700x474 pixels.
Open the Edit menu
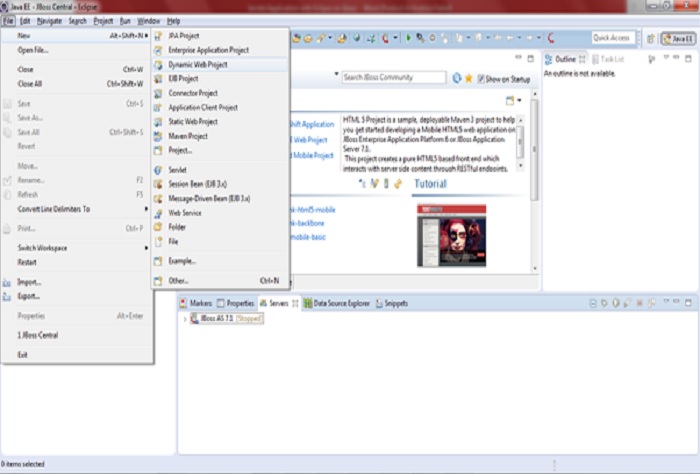point(25,21)
